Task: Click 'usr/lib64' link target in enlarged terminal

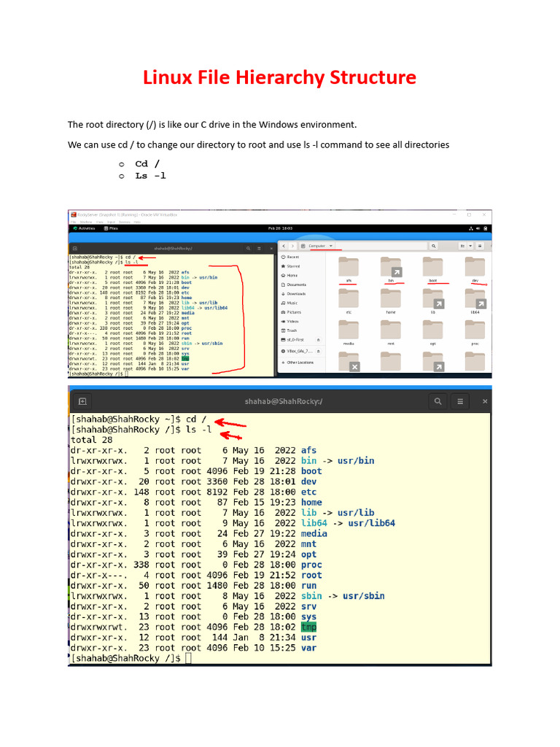Action: 371,523
